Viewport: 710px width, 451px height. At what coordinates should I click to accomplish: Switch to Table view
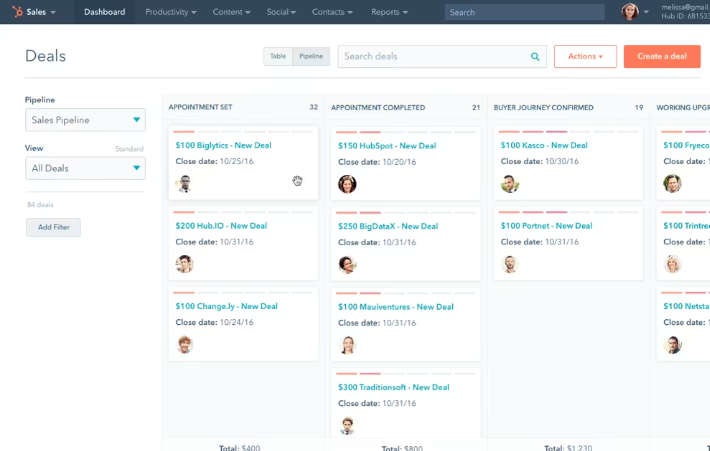point(278,56)
